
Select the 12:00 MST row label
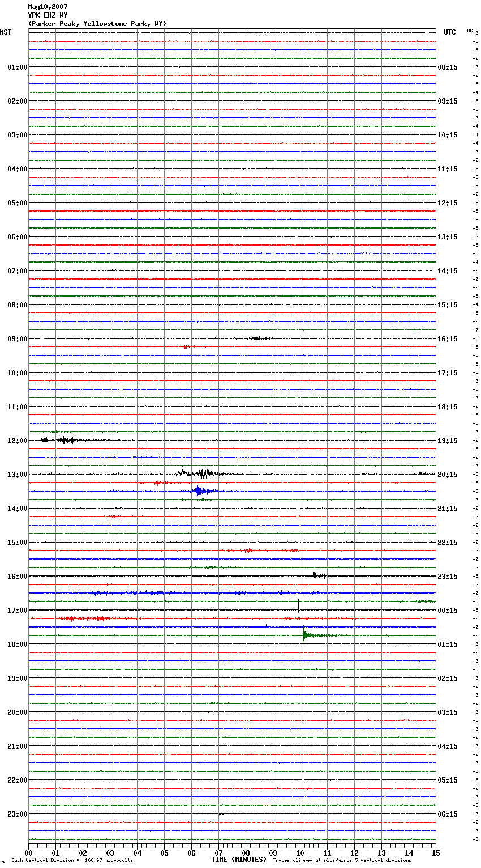17,441
